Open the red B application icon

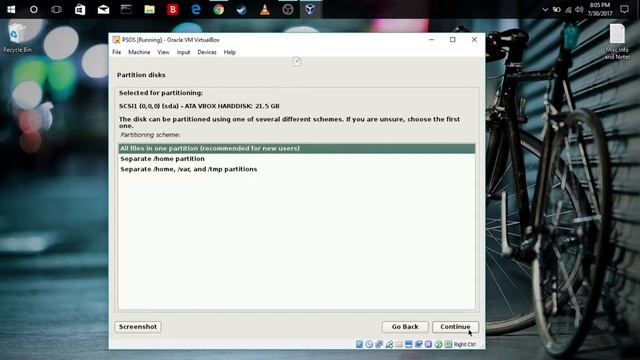[x=173, y=9]
